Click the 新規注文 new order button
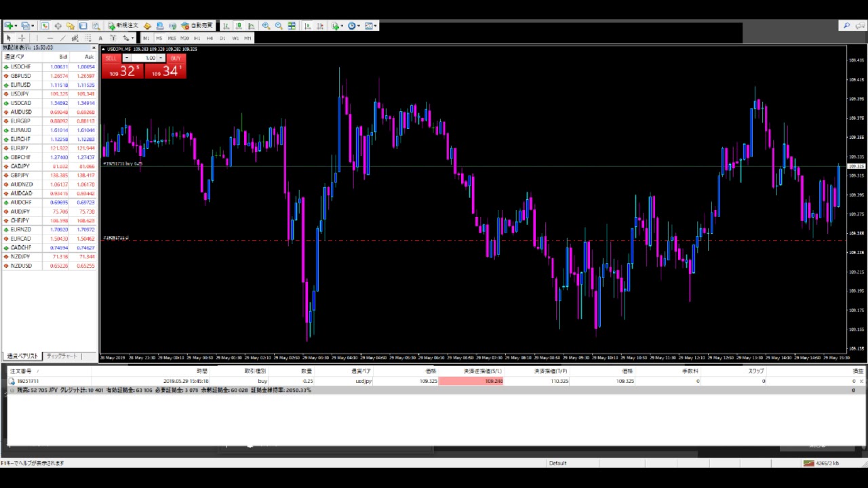The height and width of the screenshot is (488, 868). [x=123, y=26]
